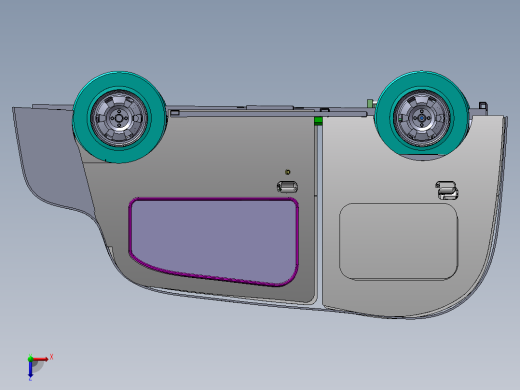Screen dimensions: 520x390
Task: Pick the small yellow door lock cylinder
Action: pos(288,172)
